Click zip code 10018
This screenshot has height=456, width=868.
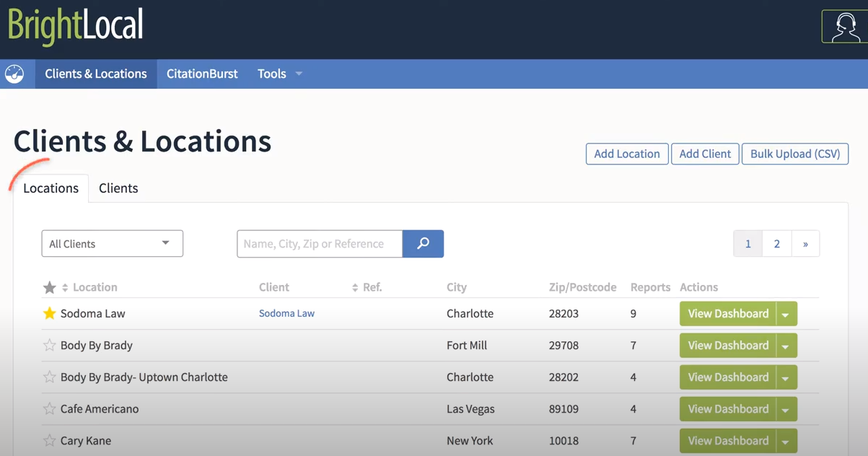point(564,440)
